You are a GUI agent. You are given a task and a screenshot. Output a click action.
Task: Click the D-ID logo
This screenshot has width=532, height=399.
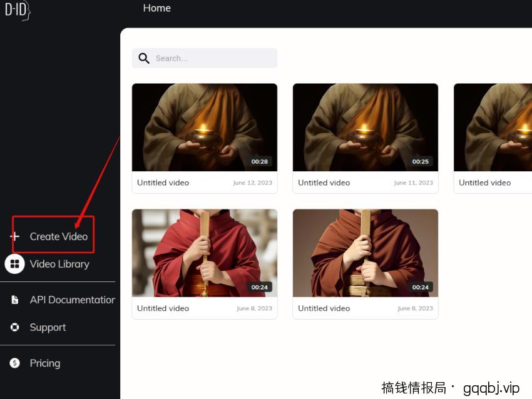(x=17, y=11)
